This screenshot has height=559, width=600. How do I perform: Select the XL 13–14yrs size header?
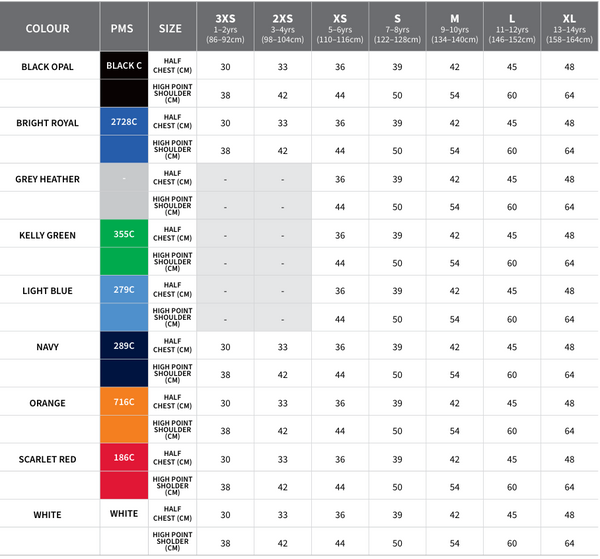570,27
